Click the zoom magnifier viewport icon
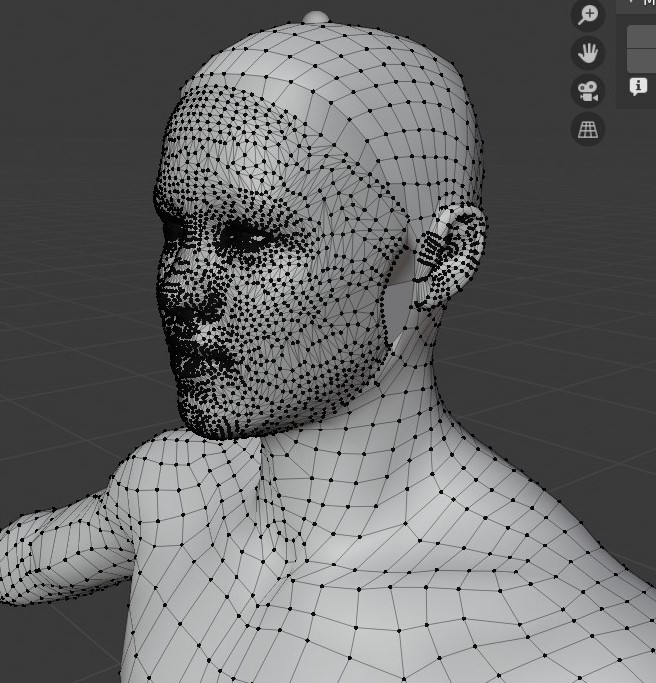 point(588,16)
